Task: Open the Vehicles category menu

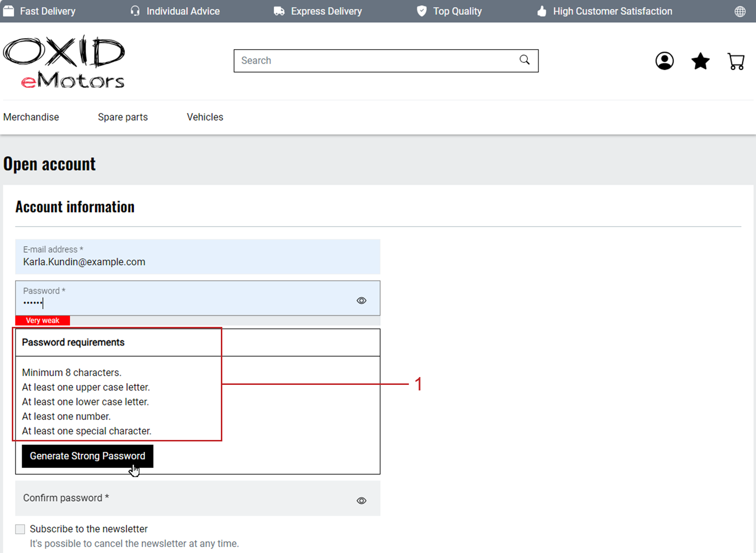Action: click(x=205, y=117)
